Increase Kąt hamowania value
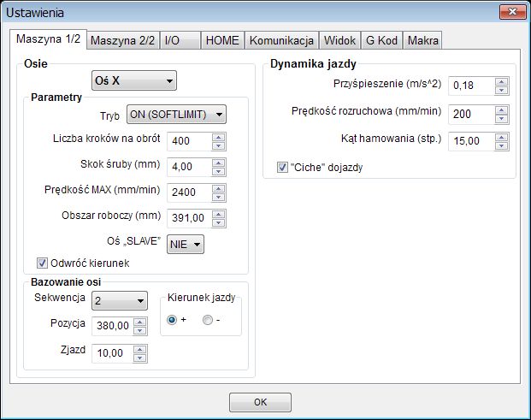This screenshot has height=420, width=531. pos(502,137)
